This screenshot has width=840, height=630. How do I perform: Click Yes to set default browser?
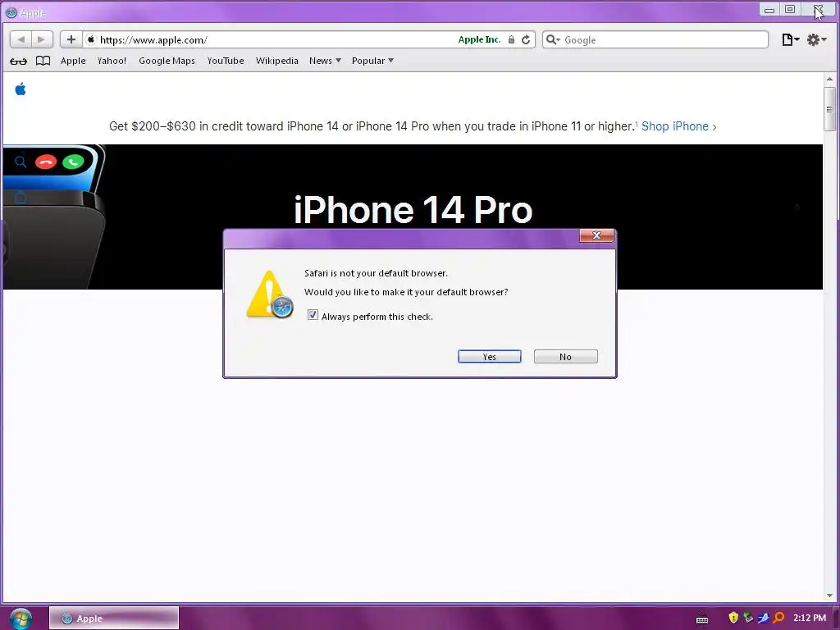tap(489, 357)
